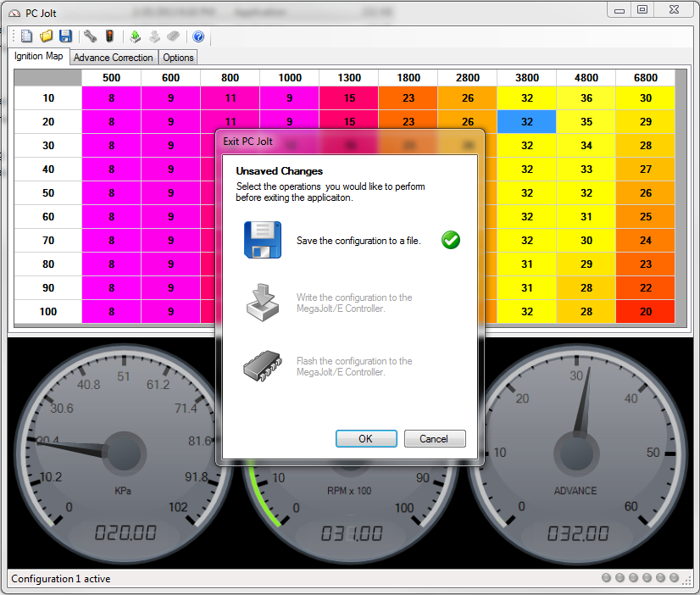Click the 3800 RPM column header
Viewport: 700px width, 595px height.
click(x=527, y=78)
